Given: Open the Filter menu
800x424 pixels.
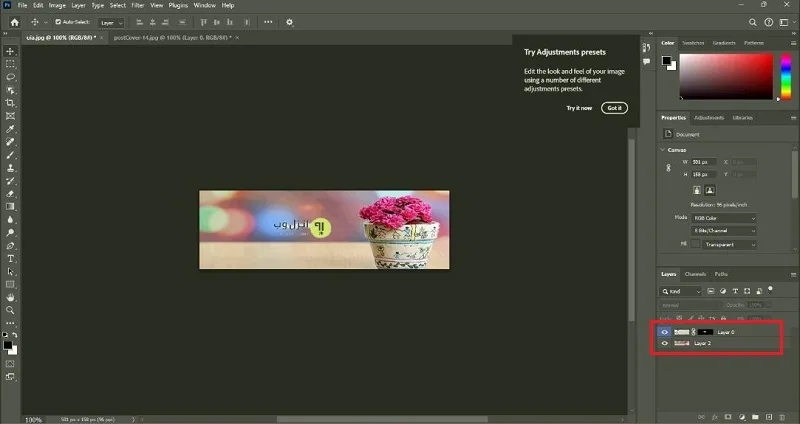Looking at the screenshot, I should [138, 6].
